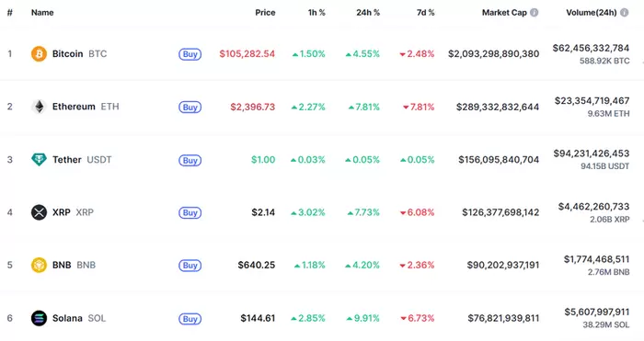Sort by the 7d % column header
Viewport: 644px width, 341px height.
[x=425, y=12]
